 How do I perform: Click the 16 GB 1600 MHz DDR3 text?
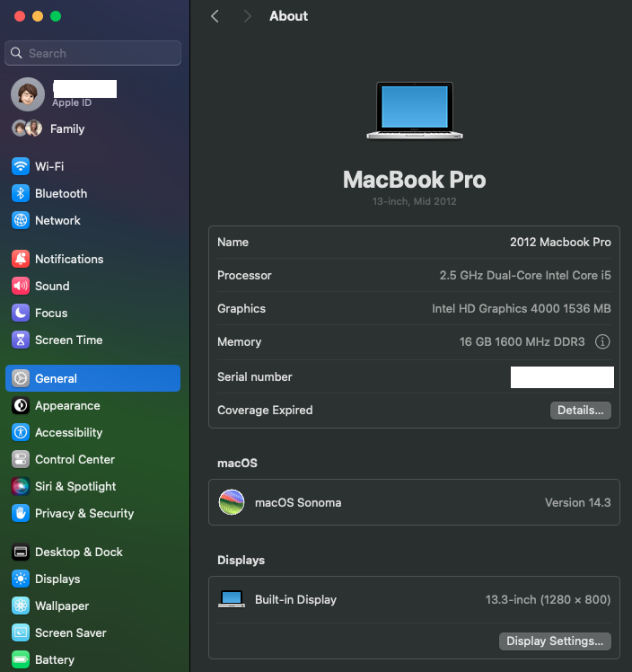522,342
